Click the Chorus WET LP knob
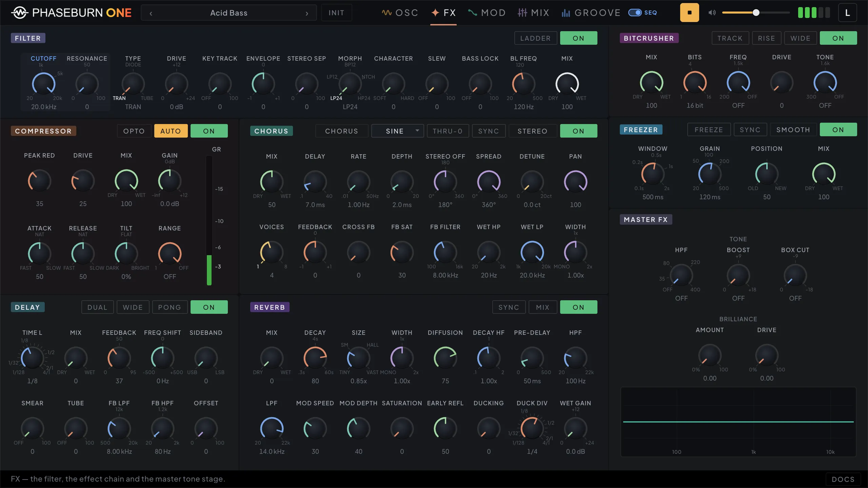This screenshot has width=868, height=488. click(x=532, y=252)
